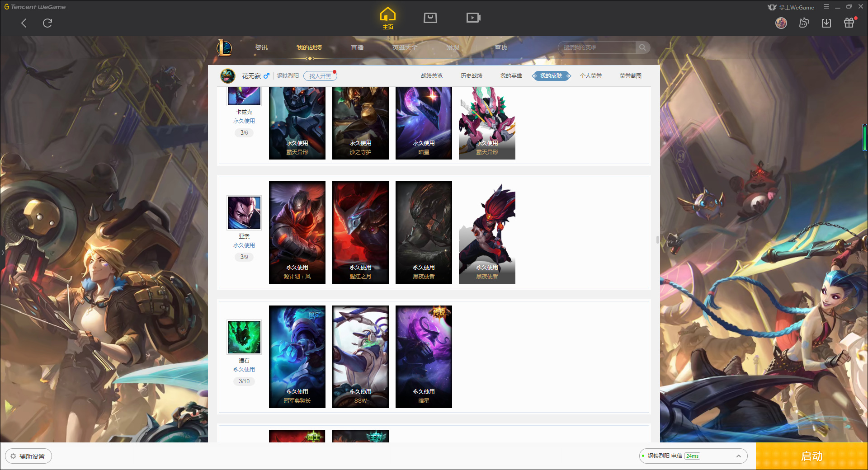Click the 24ms ping indicator
This screenshot has width=868, height=470.
692,456
